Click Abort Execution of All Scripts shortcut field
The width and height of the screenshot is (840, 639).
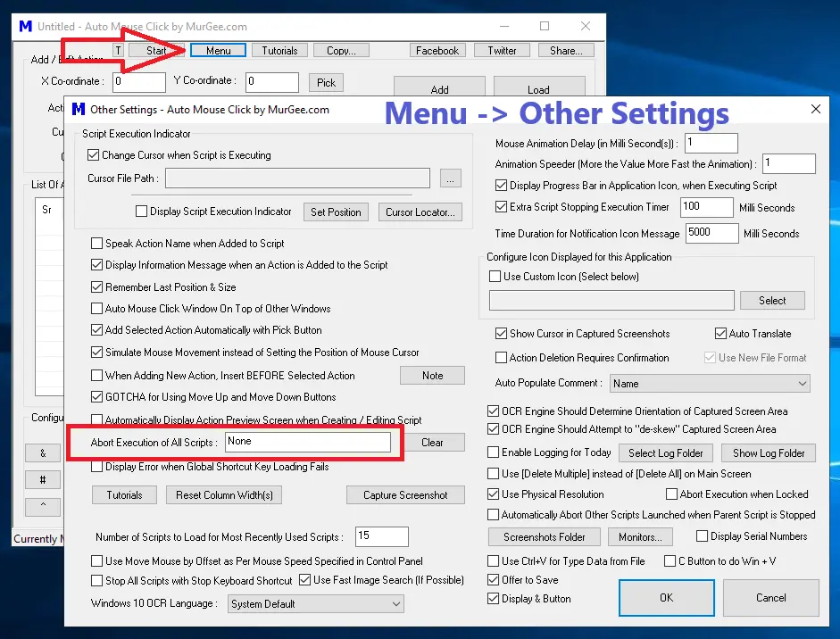307,442
